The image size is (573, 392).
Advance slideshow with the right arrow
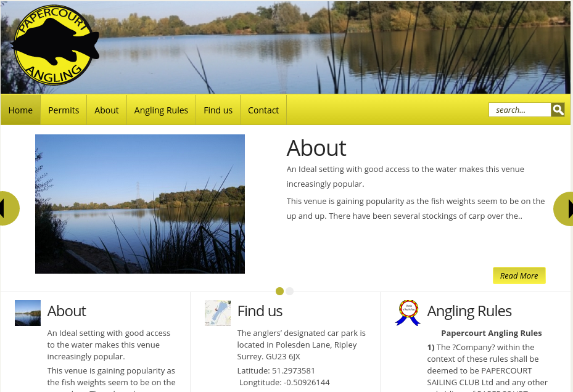[x=564, y=209]
